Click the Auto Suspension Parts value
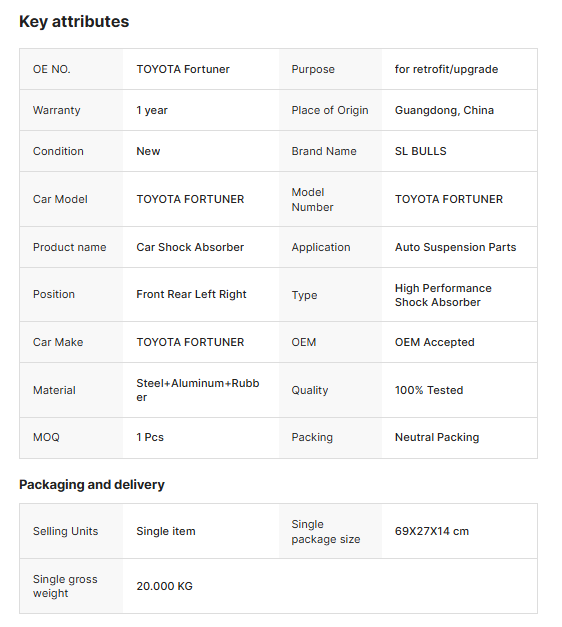The width and height of the screenshot is (562, 627). (455, 247)
